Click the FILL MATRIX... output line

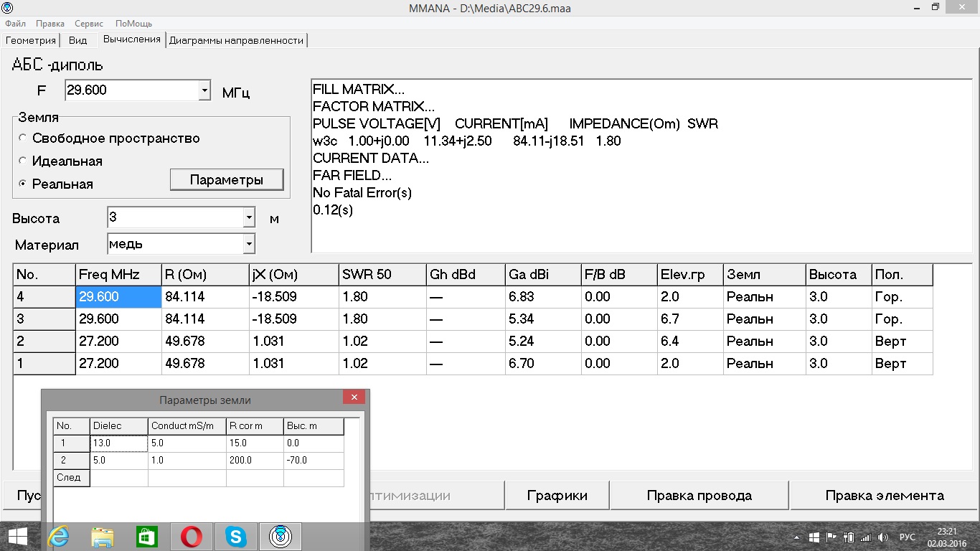[359, 90]
